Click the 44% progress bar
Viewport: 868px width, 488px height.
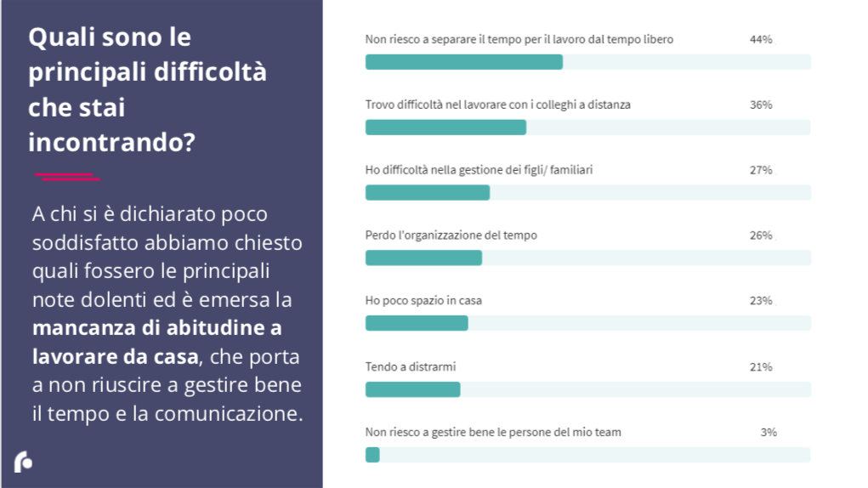464,62
